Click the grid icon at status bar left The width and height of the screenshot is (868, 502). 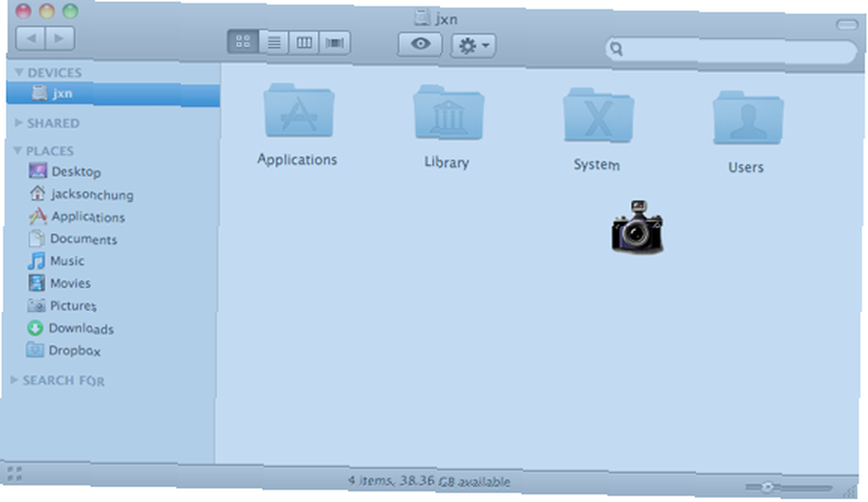[x=15, y=473]
